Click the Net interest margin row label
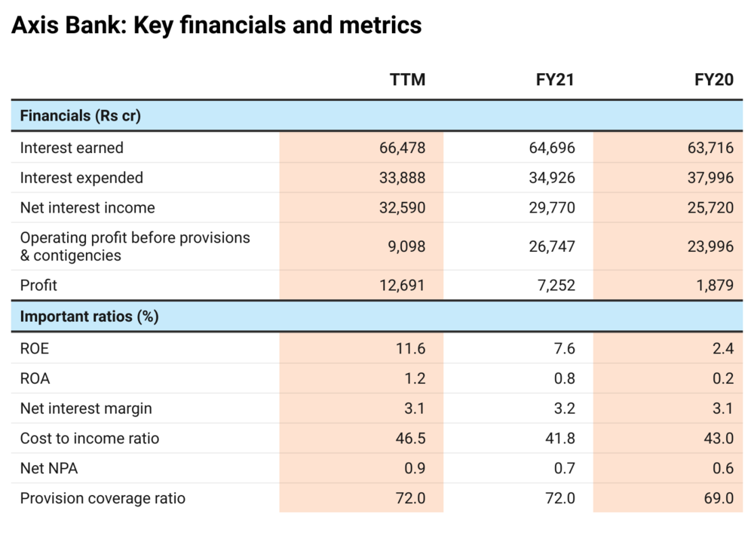The width and height of the screenshot is (754, 560). tap(86, 409)
